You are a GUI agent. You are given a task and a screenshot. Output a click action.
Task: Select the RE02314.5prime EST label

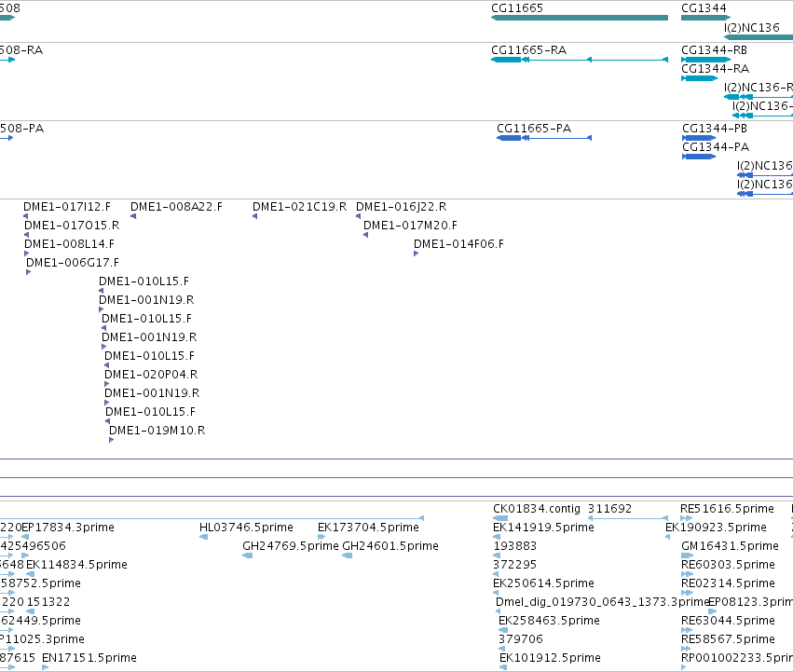pos(729,584)
